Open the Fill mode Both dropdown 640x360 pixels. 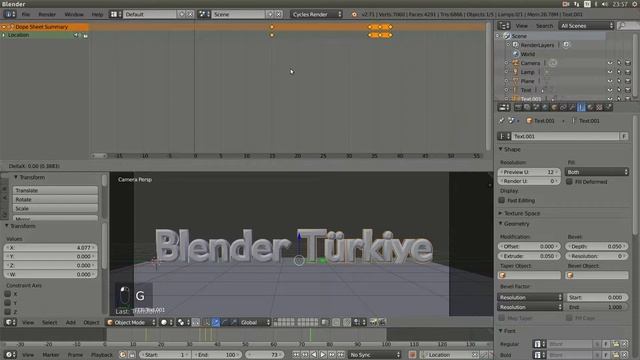[597, 172]
